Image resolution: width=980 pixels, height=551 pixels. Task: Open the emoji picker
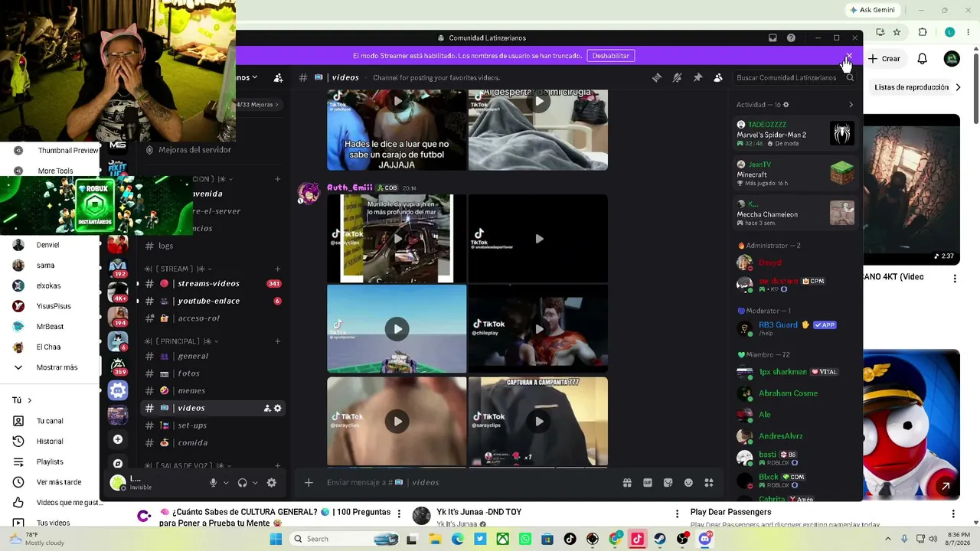688,482
